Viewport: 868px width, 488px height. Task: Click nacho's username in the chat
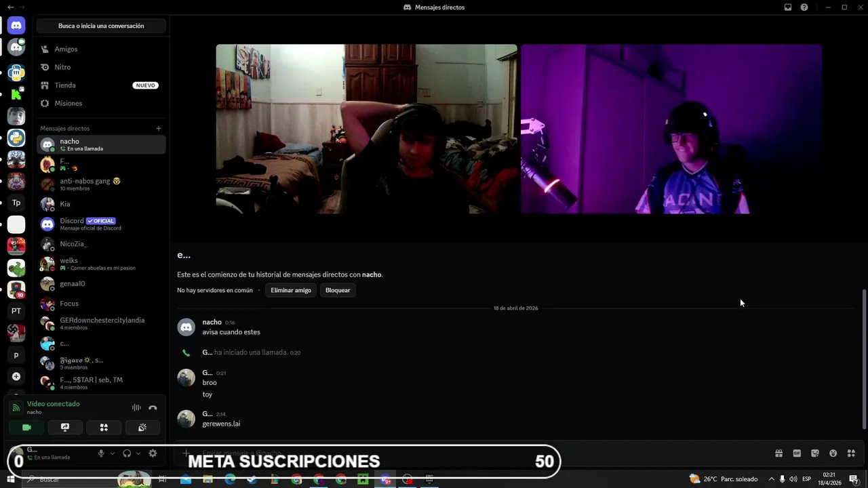pyautogui.click(x=212, y=322)
